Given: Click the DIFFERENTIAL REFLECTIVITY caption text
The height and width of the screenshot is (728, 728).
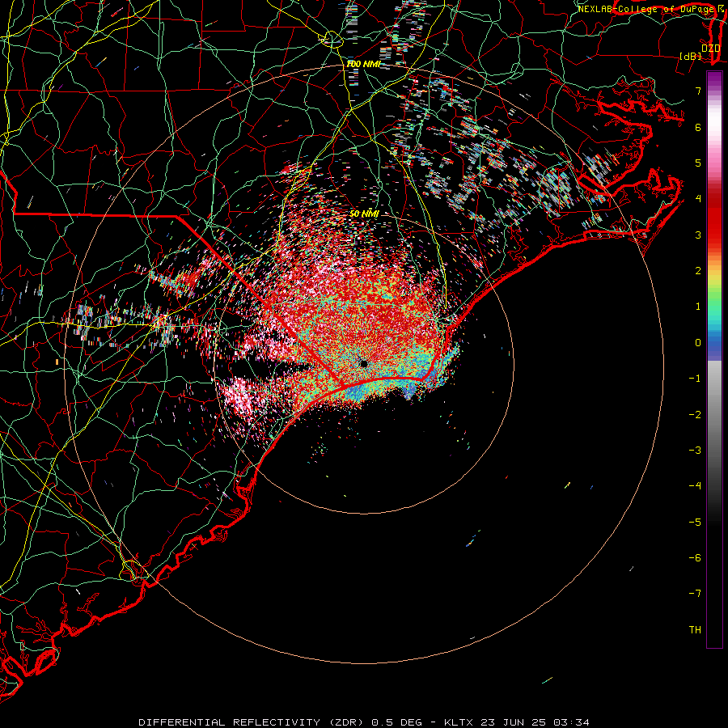Looking at the screenshot, I should click(x=230, y=722).
